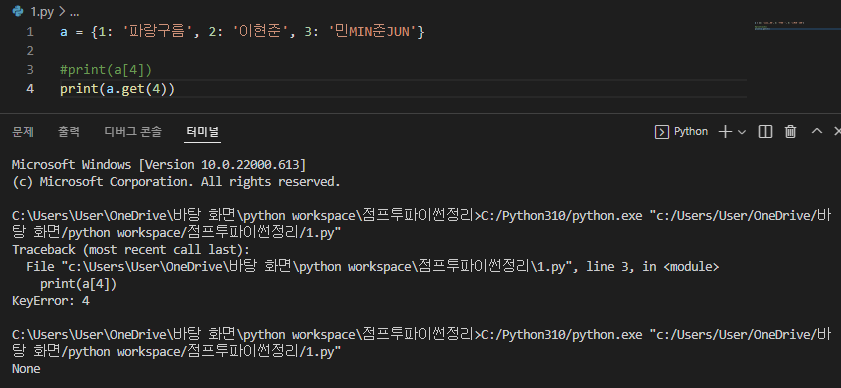Open the 디버그 콘솔 tab

click(133, 131)
